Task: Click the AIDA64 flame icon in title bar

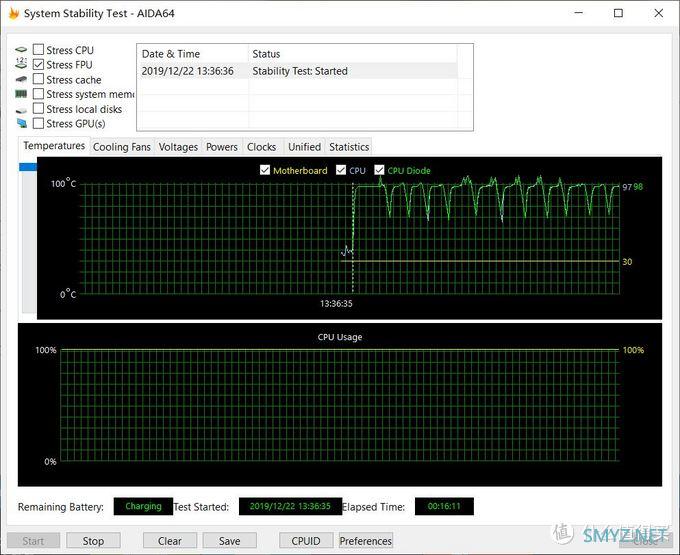Action: [x=13, y=13]
